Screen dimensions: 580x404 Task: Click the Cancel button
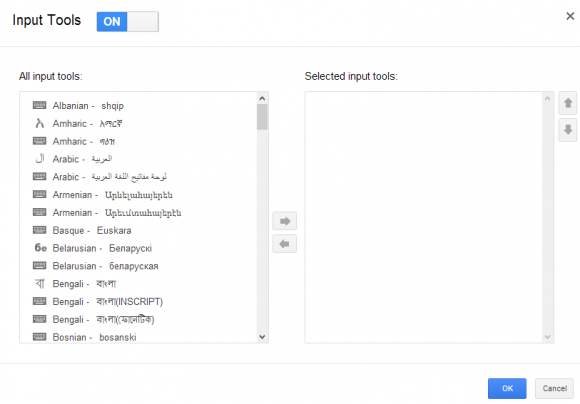[x=554, y=388]
